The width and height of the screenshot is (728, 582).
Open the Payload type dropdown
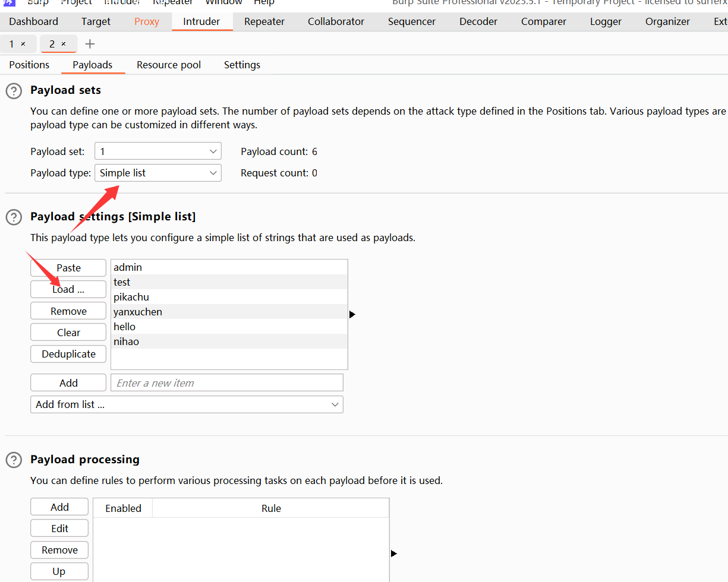tap(158, 173)
